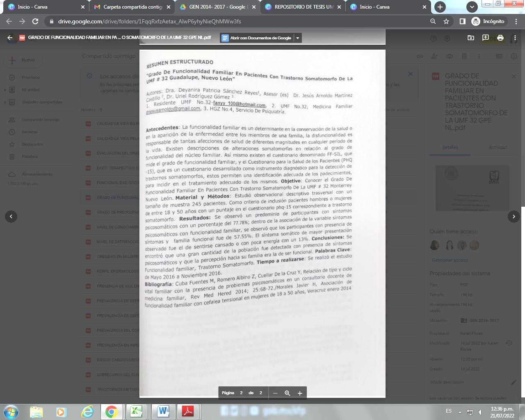Open Windows Start menu
This screenshot has height=420, width=525.
(11, 411)
